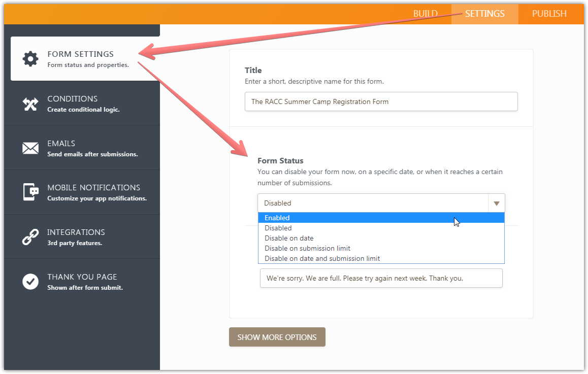Screen dimensions: 588x374
Task: Switch to the Build tab
Action: point(425,14)
